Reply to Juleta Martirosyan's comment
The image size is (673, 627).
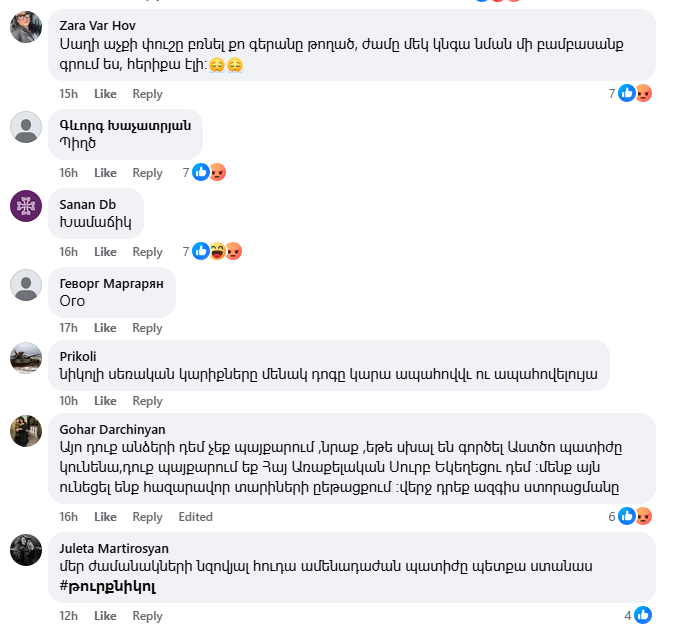coord(147,616)
